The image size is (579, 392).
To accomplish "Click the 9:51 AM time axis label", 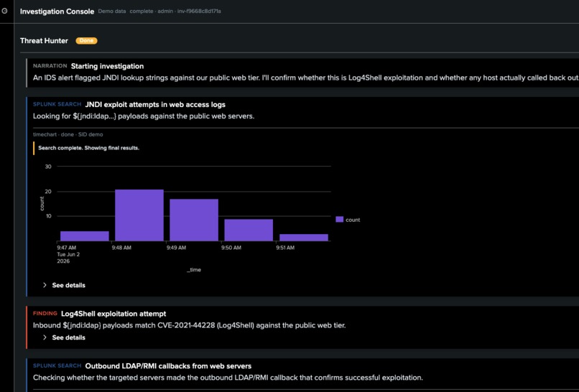I will 285,248.
